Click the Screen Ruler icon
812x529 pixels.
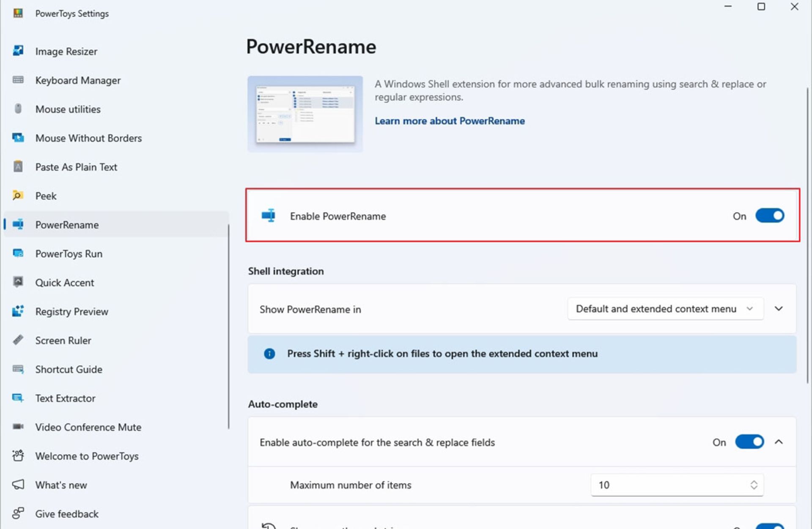coord(18,340)
